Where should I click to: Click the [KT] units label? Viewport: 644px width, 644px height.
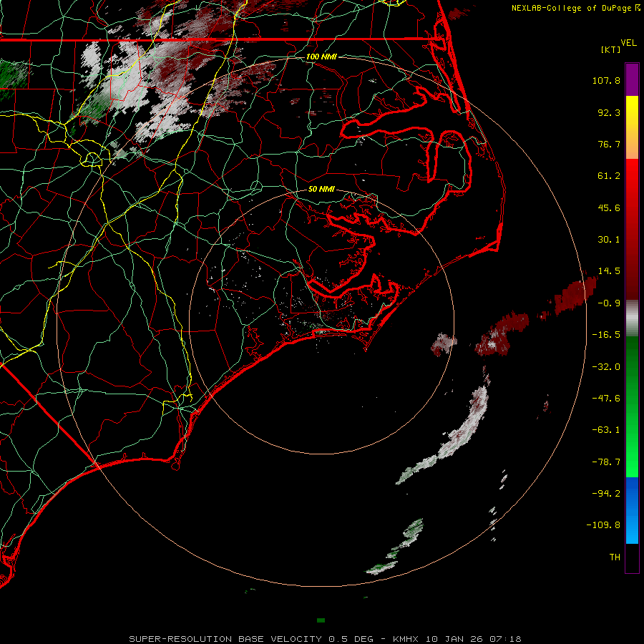tap(610, 49)
